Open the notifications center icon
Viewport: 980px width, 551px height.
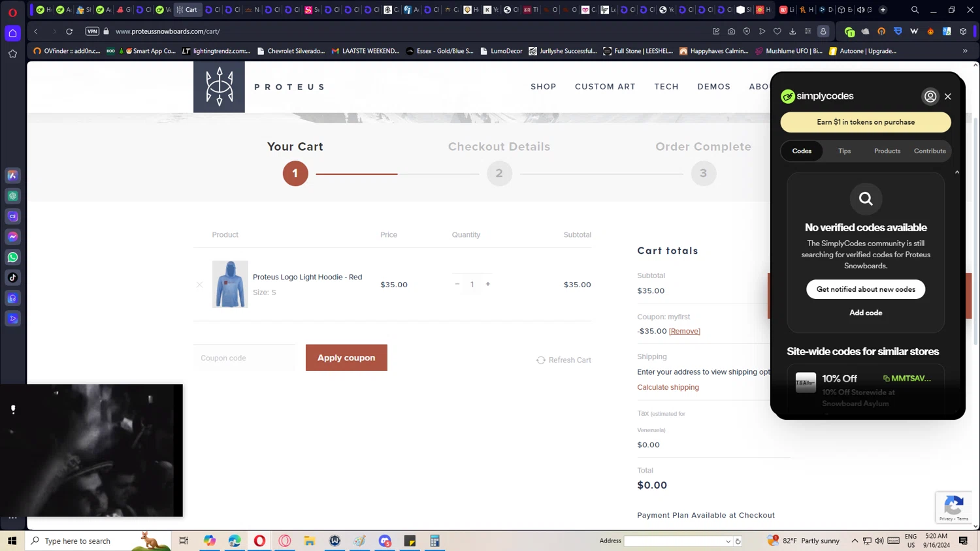tap(963, 541)
